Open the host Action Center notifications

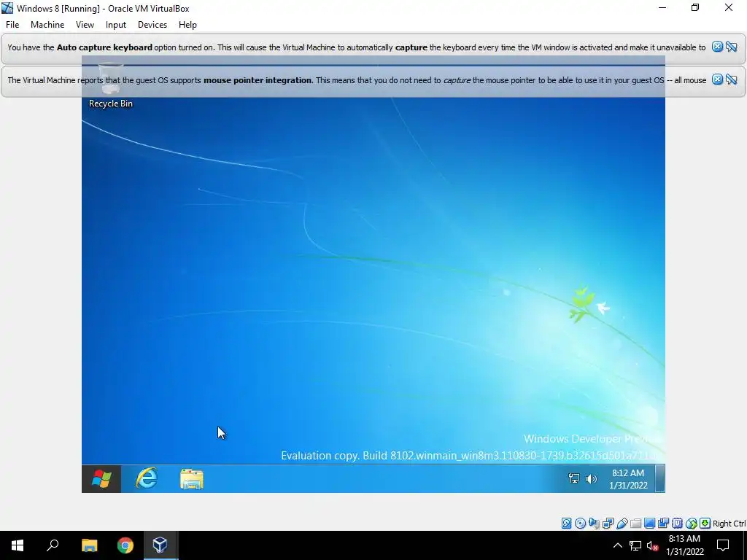(723, 545)
